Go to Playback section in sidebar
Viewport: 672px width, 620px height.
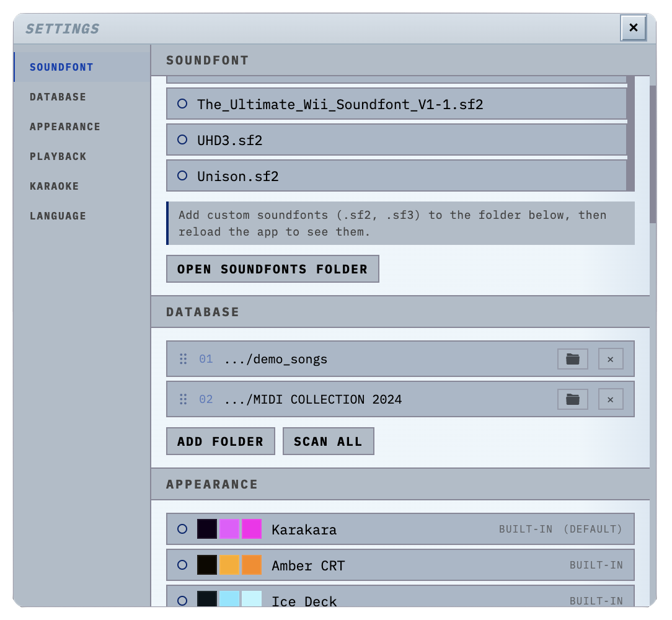coord(82,156)
